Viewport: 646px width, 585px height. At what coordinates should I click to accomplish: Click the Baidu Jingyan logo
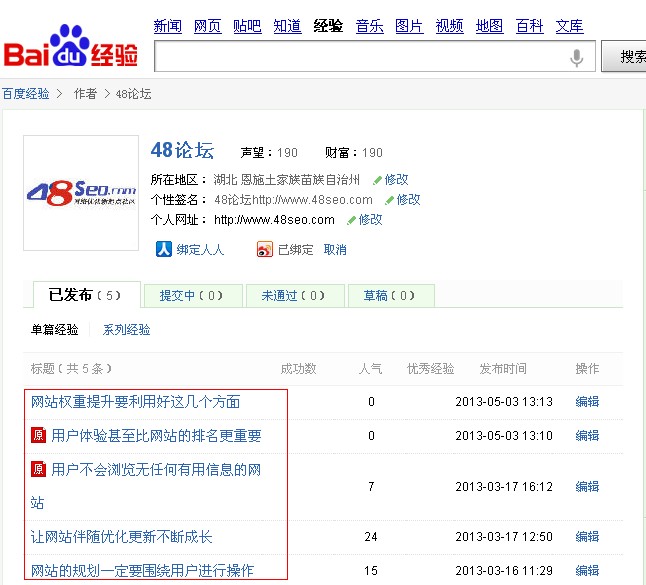[70, 47]
